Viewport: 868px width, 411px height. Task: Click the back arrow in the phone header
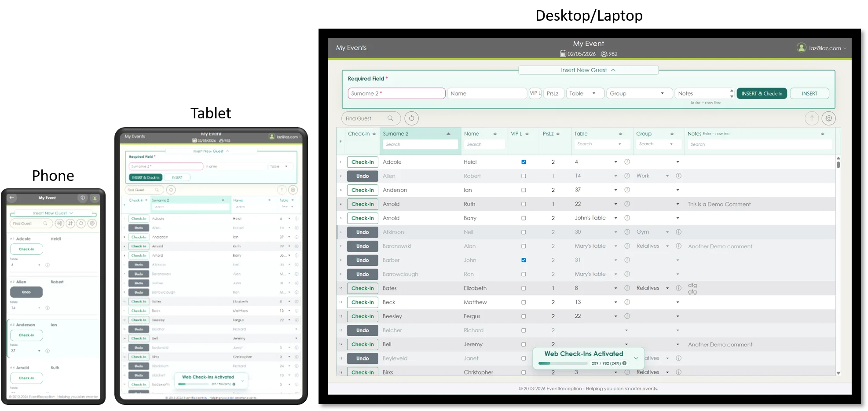pos(12,198)
